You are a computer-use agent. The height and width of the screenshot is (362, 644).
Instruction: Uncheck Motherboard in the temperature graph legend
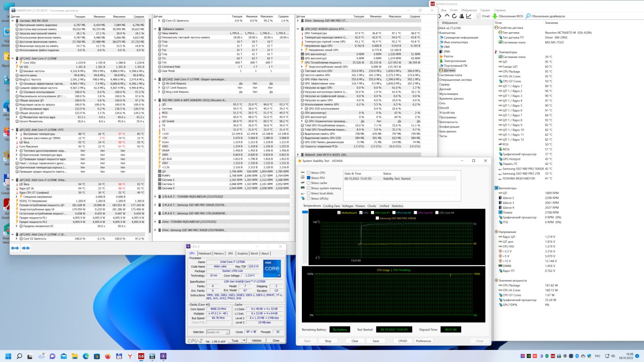coord(339,213)
